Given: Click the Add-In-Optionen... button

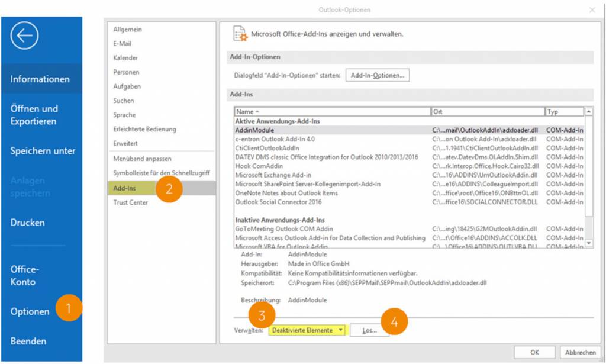Looking at the screenshot, I should click(377, 75).
